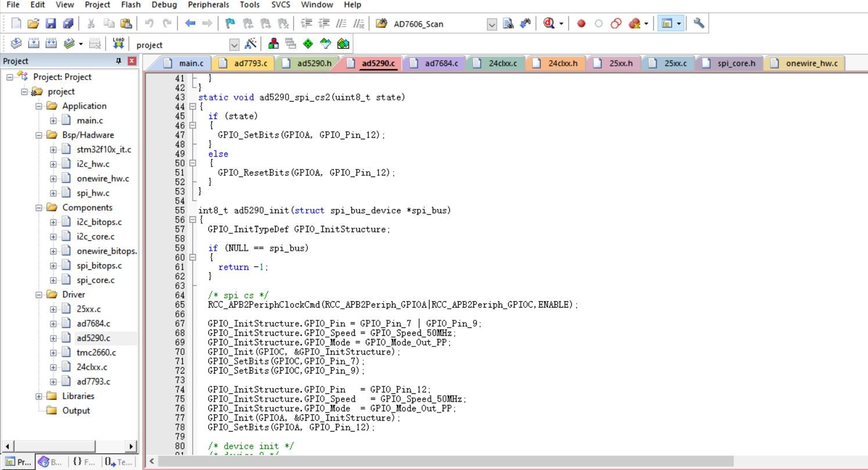This screenshot has height=470, width=868.
Task: Open the window layout dropdown arrow
Action: [679, 24]
